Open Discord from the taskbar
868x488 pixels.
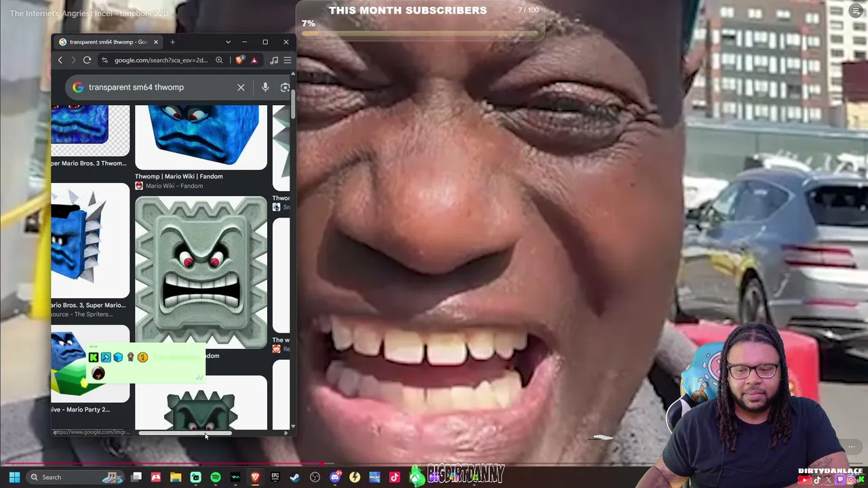point(335,477)
